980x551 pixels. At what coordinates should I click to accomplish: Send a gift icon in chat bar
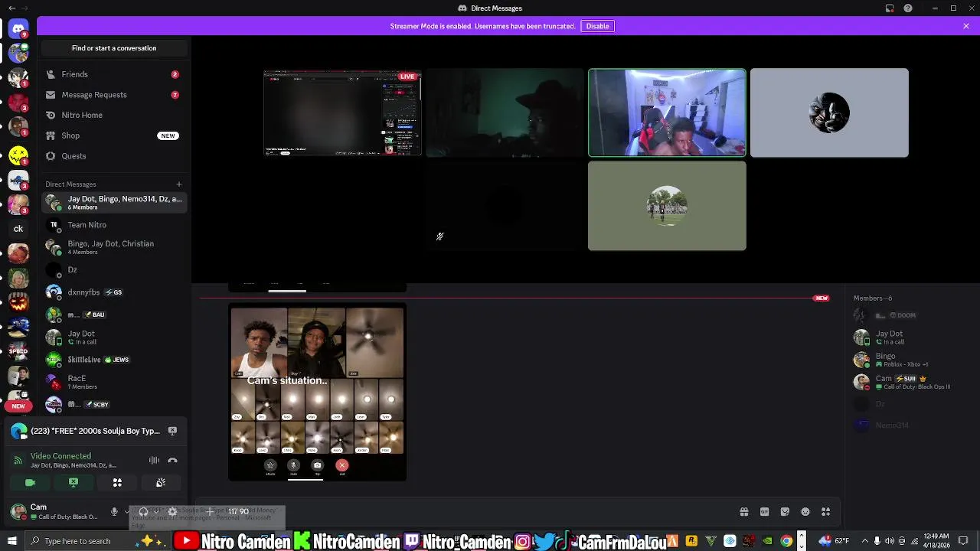click(x=743, y=512)
